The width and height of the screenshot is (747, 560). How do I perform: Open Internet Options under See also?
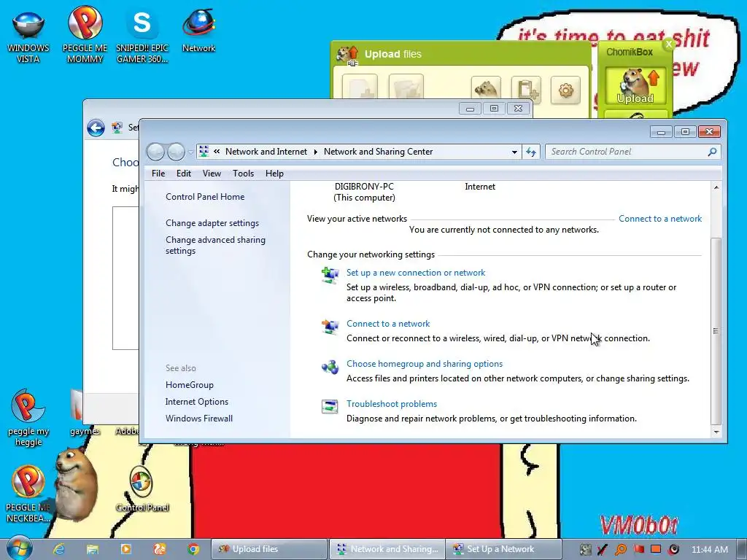pyautogui.click(x=197, y=402)
